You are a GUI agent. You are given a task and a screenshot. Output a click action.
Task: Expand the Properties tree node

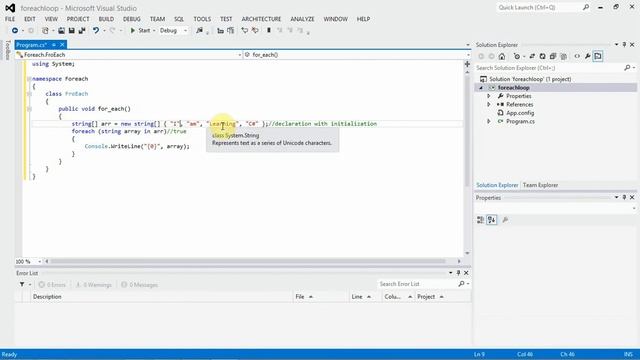(489, 96)
